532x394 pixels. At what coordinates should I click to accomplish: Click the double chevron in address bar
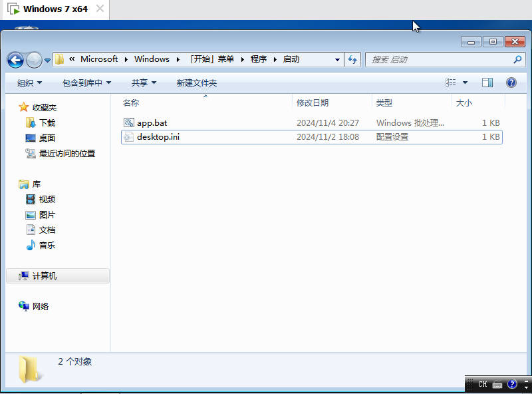[x=72, y=59]
